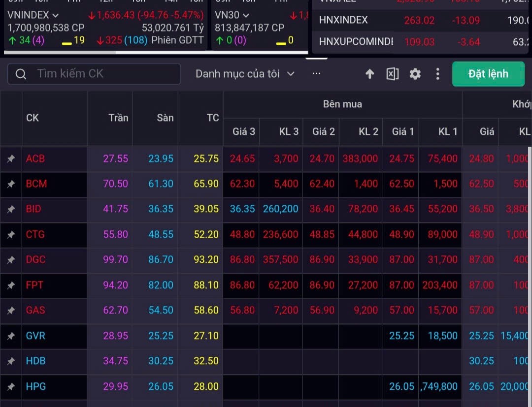Click DGC reference price 93.20
This screenshot has height=407, width=532.
click(206, 260)
